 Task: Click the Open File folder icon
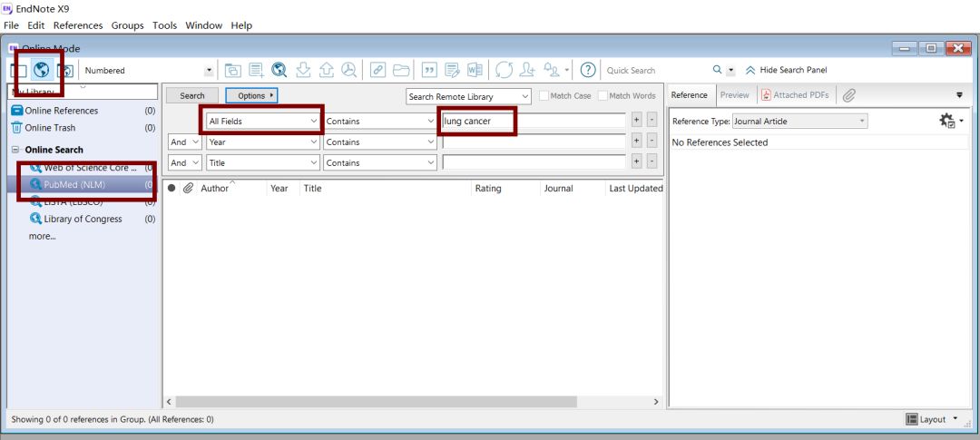click(x=401, y=70)
